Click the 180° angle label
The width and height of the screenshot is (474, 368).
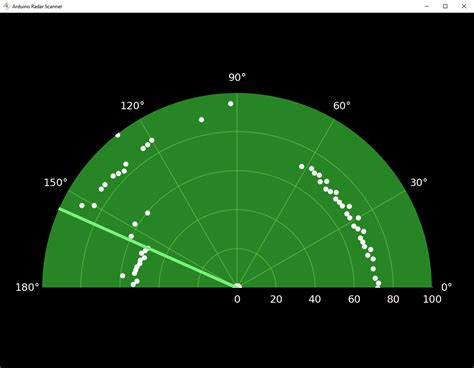click(x=27, y=287)
